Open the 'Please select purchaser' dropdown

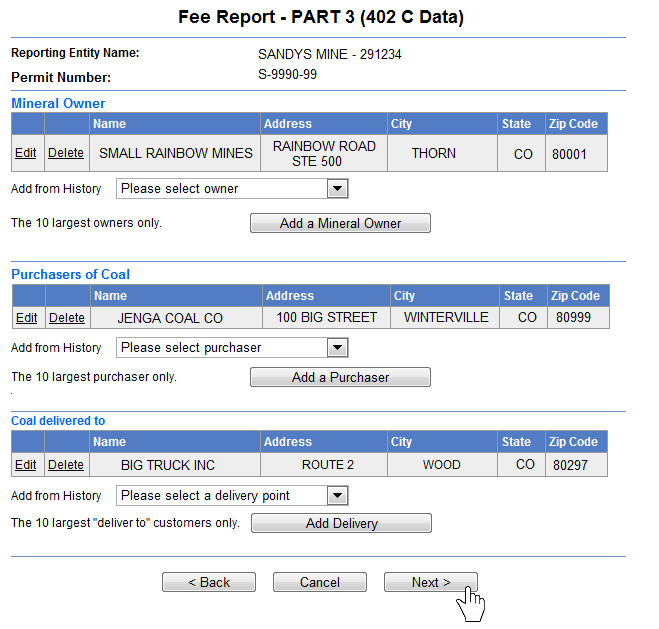coord(232,348)
